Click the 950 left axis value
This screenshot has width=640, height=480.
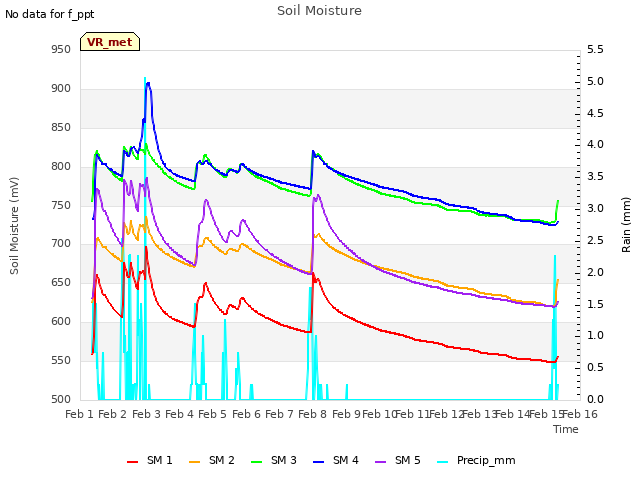tap(61, 49)
